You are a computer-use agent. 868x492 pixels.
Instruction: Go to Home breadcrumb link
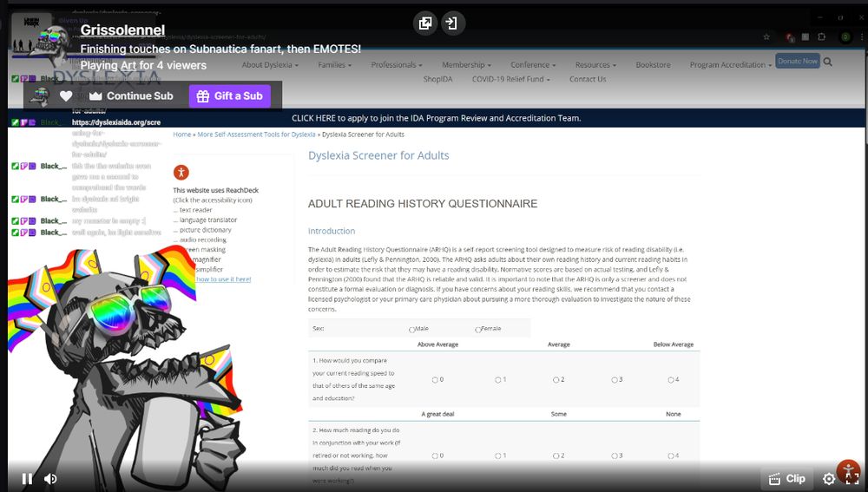(181, 134)
